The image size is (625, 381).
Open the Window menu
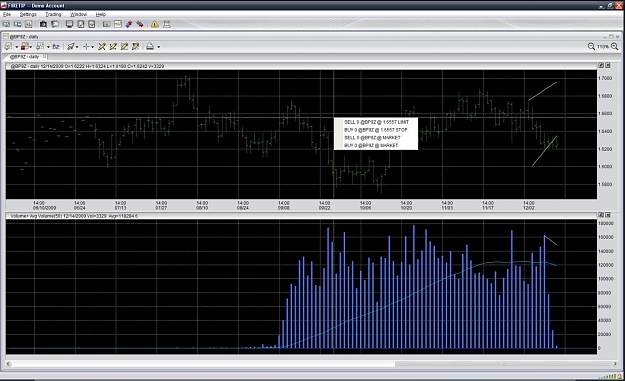pyautogui.click(x=79, y=14)
